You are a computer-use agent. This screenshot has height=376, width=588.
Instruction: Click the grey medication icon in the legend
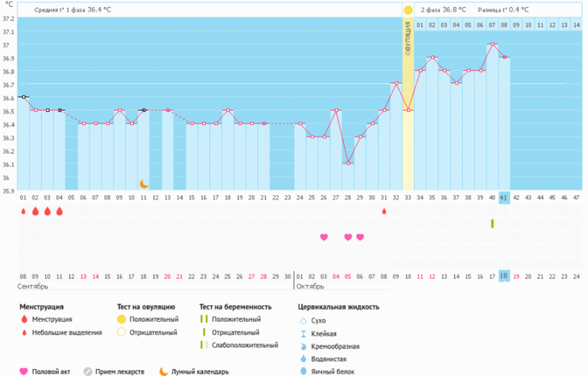click(x=88, y=371)
